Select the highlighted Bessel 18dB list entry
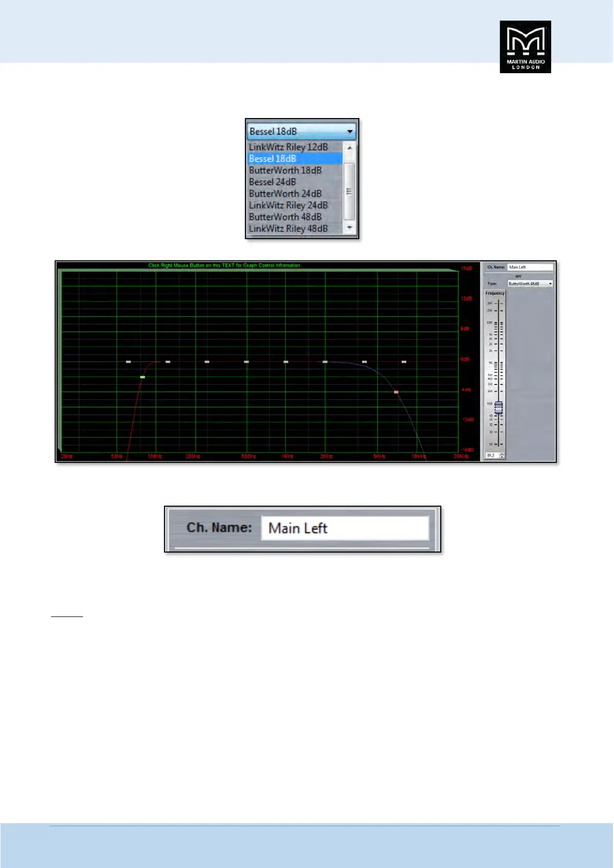The image size is (614, 868). point(294,159)
